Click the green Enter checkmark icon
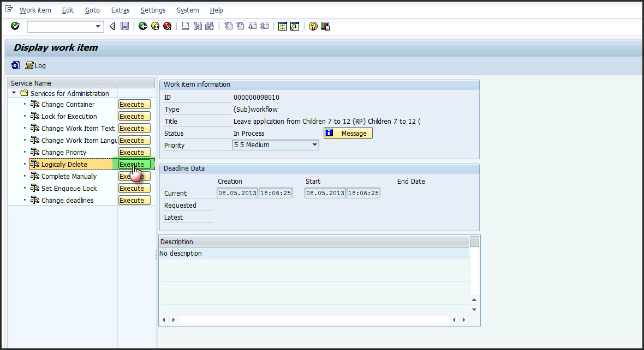The height and width of the screenshot is (350, 644). pos(15,26)
